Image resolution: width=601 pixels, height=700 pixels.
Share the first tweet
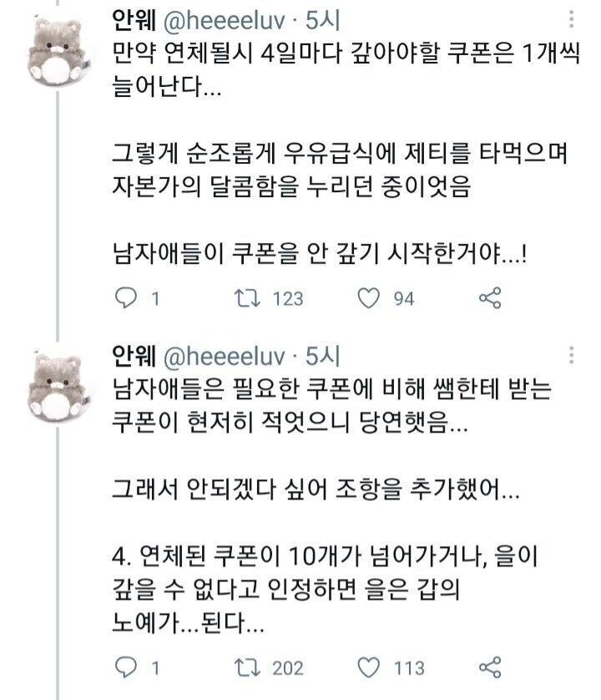point(490,298)
